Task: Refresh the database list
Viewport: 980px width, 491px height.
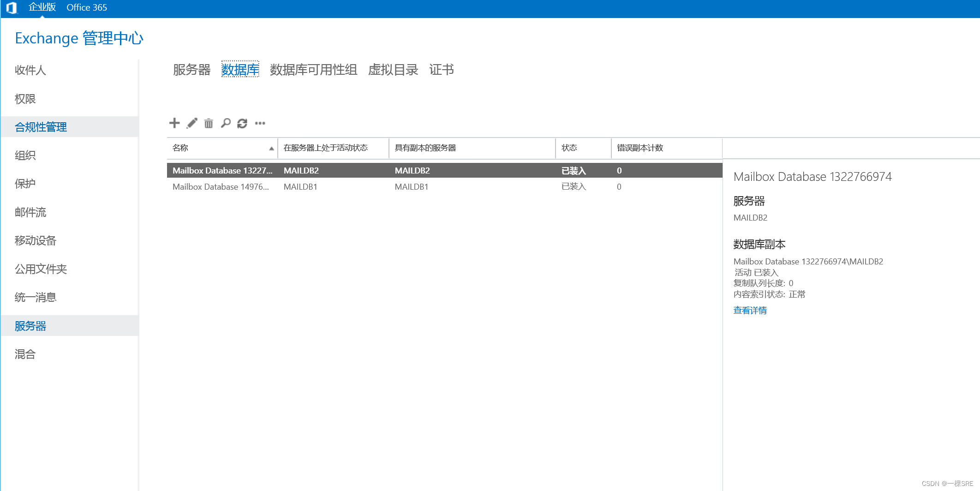Action: coord(242,123)
